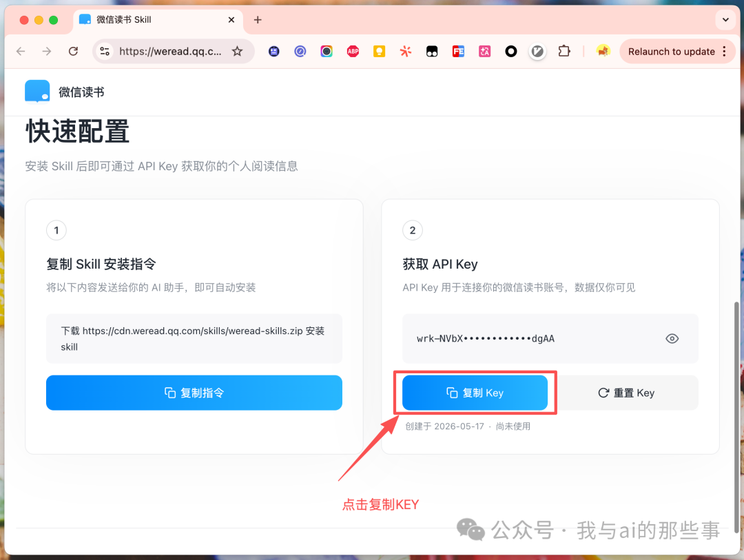The height and width of the screenshot is (560, 744).
Task: Click the 复制 Key button
Action: coord(475,393)
